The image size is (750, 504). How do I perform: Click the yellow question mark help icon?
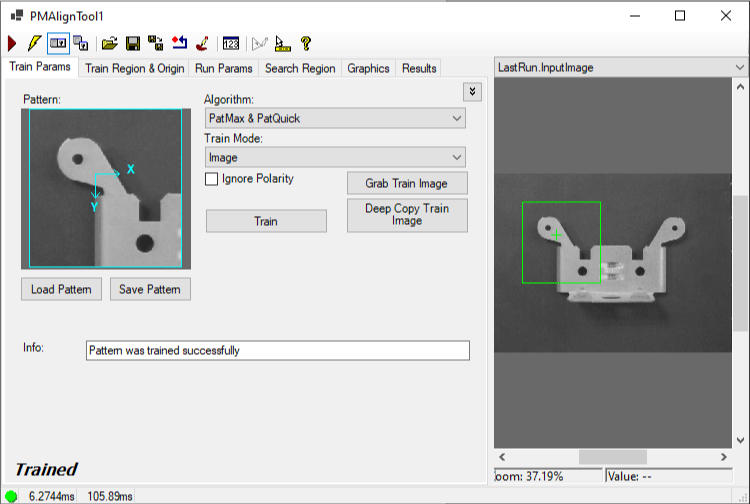(x=306, y=43)
